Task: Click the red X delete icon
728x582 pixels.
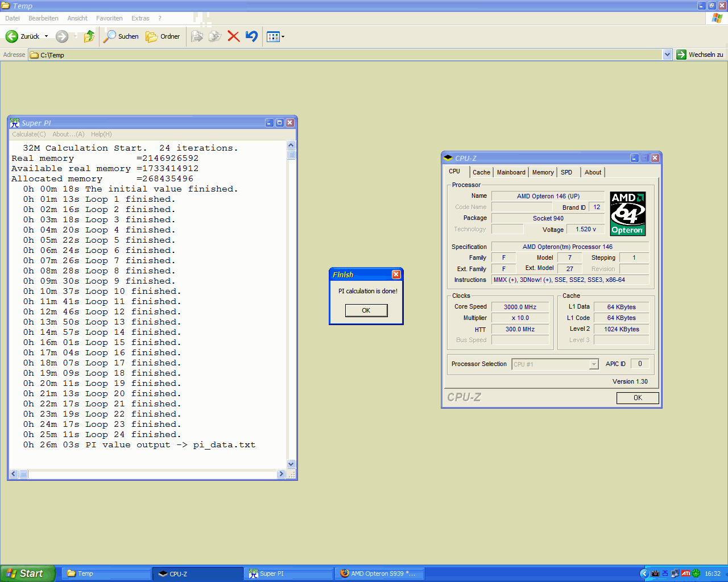Action: point(233,36)
